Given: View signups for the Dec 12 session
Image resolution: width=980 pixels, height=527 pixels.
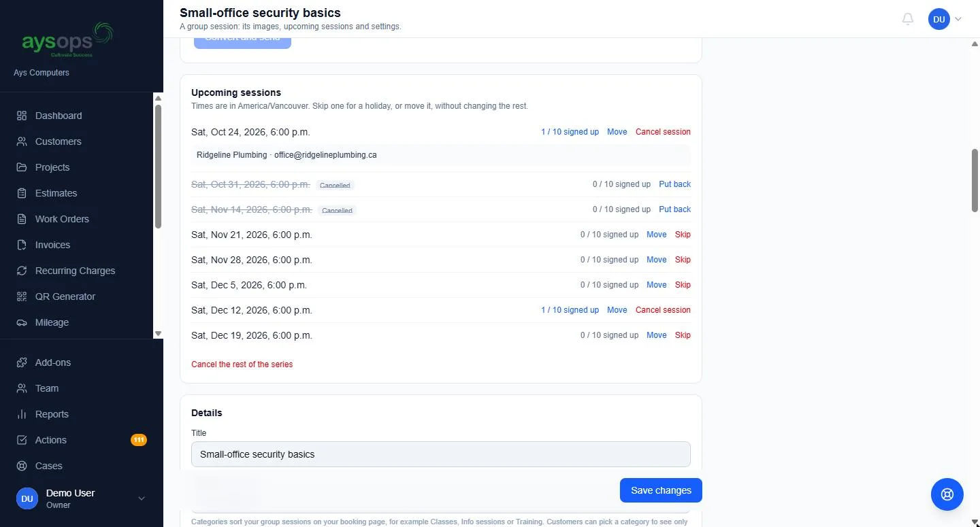Looking at the screenshot, I should coord(570,310).
